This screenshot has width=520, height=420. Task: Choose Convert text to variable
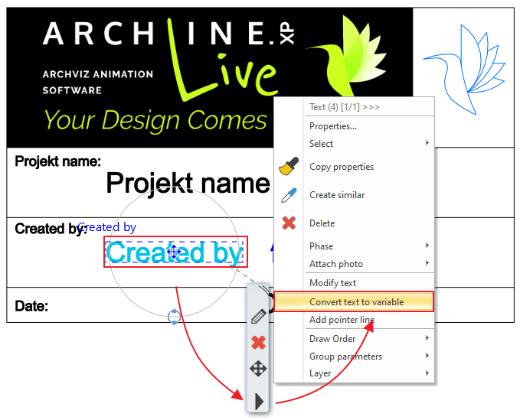pos(356,301)
